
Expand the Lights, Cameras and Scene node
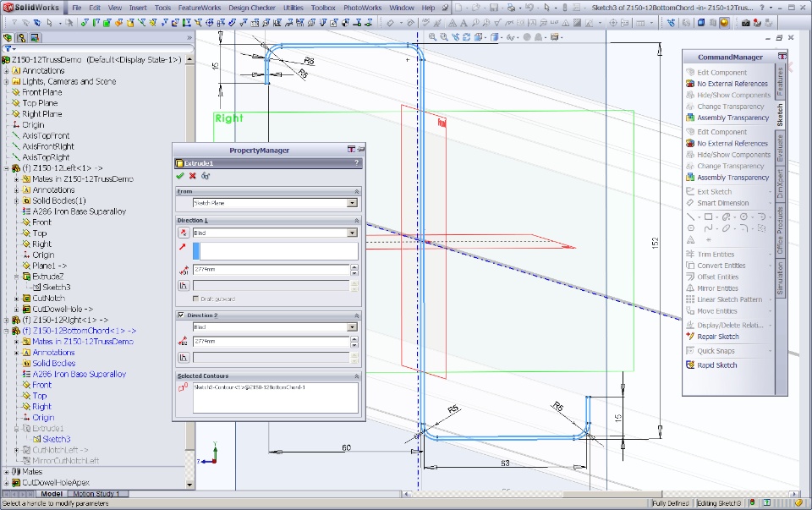6,81
